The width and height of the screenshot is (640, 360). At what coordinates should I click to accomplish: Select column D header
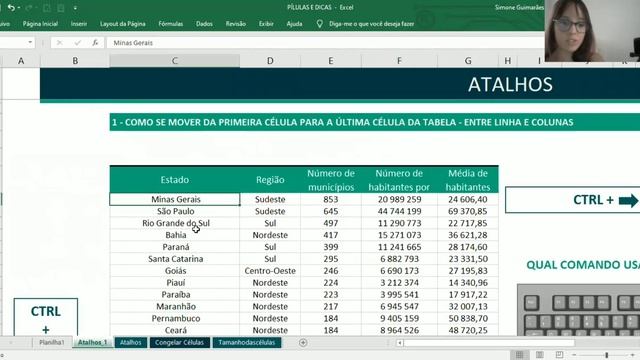click(x=270, y=61)
